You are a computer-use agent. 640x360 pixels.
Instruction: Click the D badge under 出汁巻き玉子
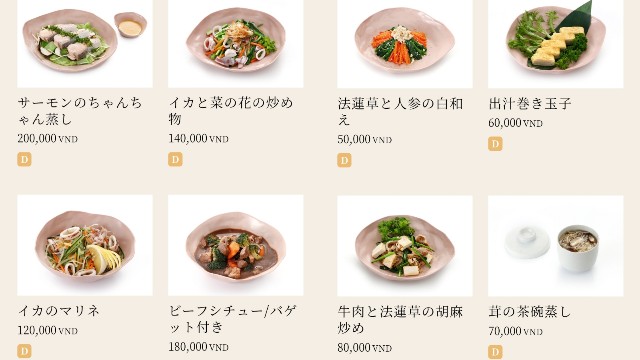click(495, 144)
